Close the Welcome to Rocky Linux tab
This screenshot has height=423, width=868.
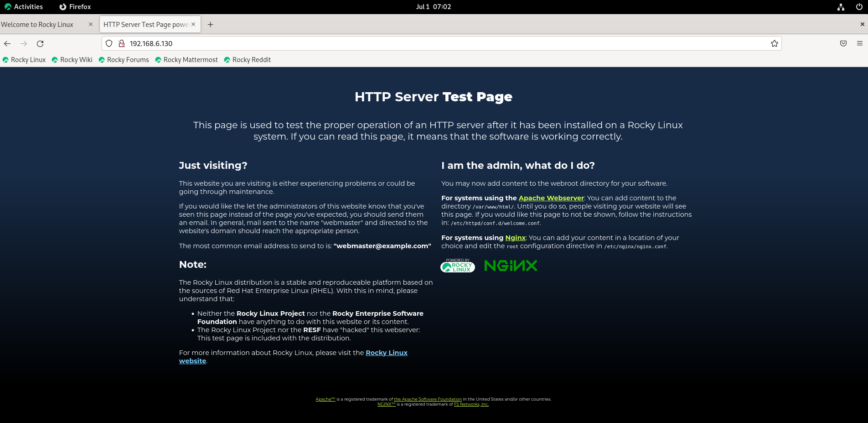pos(90,25)
